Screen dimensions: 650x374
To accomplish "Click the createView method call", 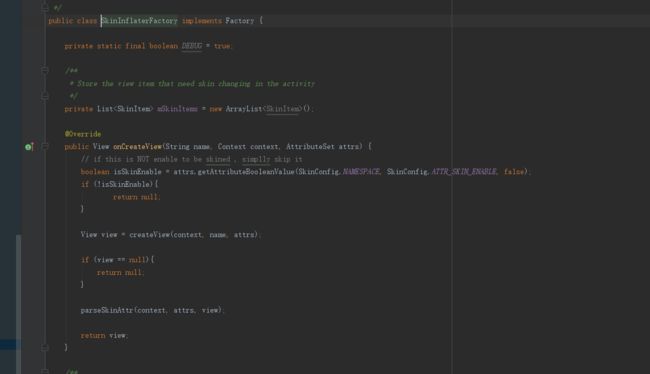I will [149, 235].
